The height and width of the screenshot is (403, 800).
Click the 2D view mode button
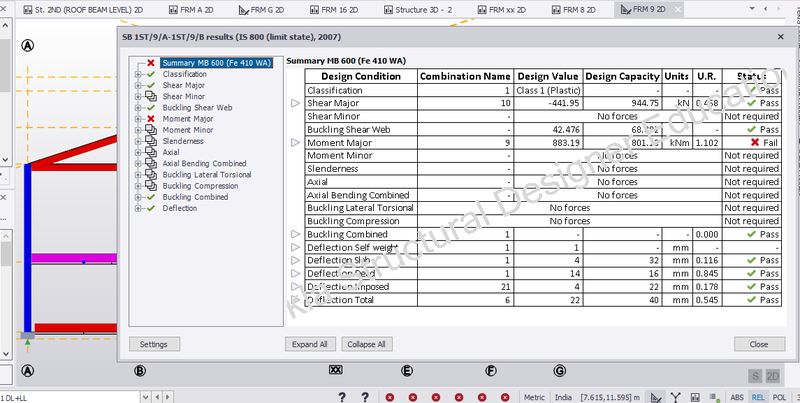(x=773, y=376)
